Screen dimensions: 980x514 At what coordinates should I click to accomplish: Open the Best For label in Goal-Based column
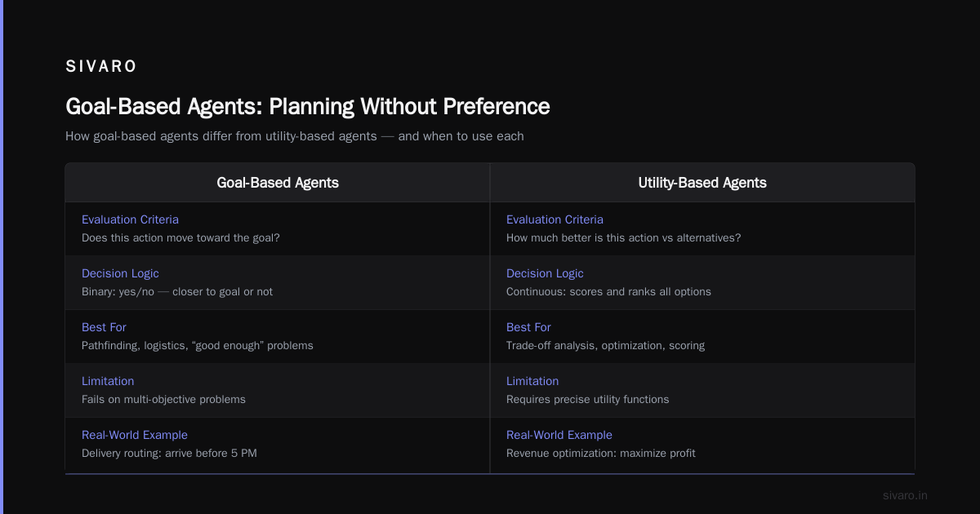click(104, 327)
